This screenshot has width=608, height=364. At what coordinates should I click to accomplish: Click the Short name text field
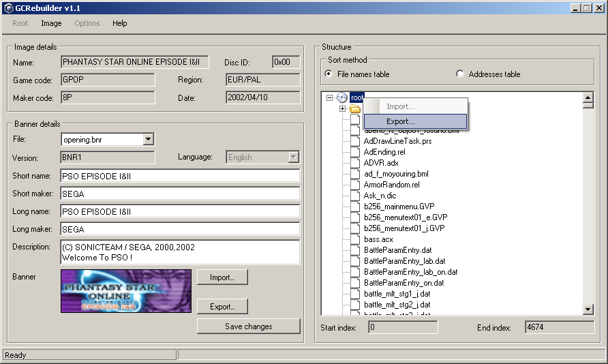pyautogui.click(x=180, y=176)
